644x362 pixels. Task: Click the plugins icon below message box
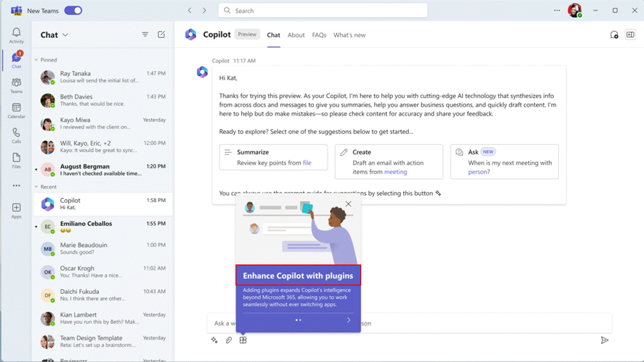(243, 340)
